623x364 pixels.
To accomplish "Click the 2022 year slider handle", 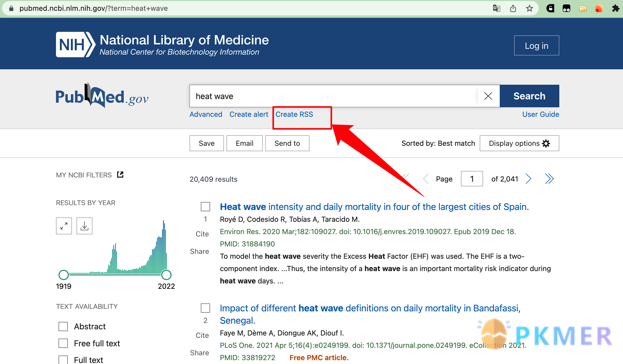I will pyautogui.click(x=166, y=275).
